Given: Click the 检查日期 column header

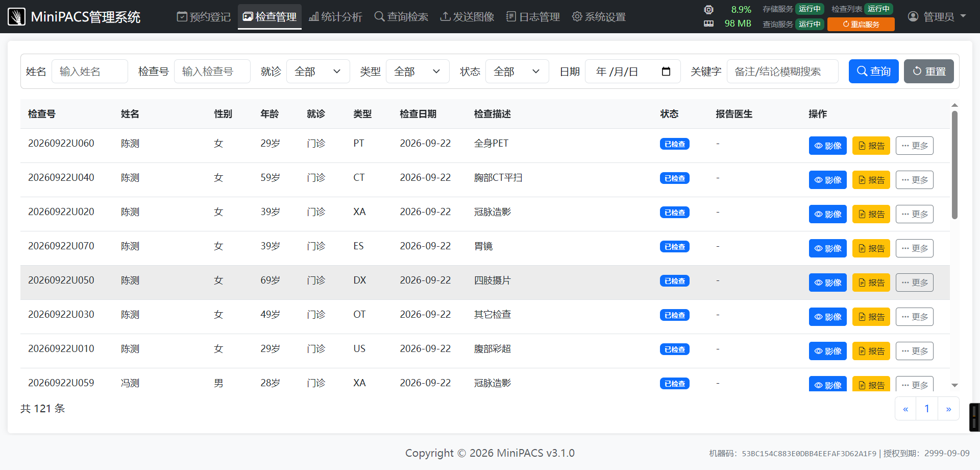Looking at the screenshot, I should (x=418, y=114).
